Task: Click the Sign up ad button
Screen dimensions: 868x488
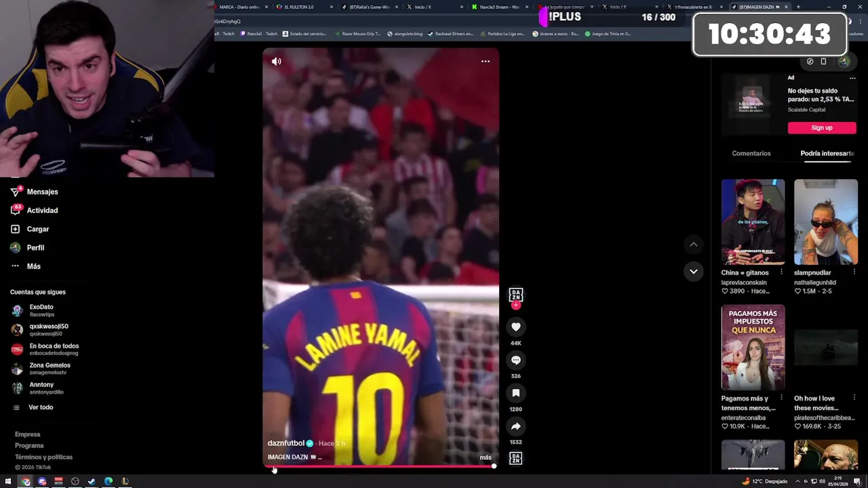Action: [822, 127]
